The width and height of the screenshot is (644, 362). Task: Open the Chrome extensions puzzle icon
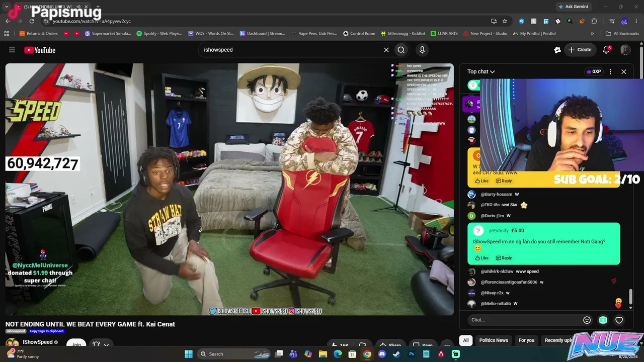click(594, 21)
